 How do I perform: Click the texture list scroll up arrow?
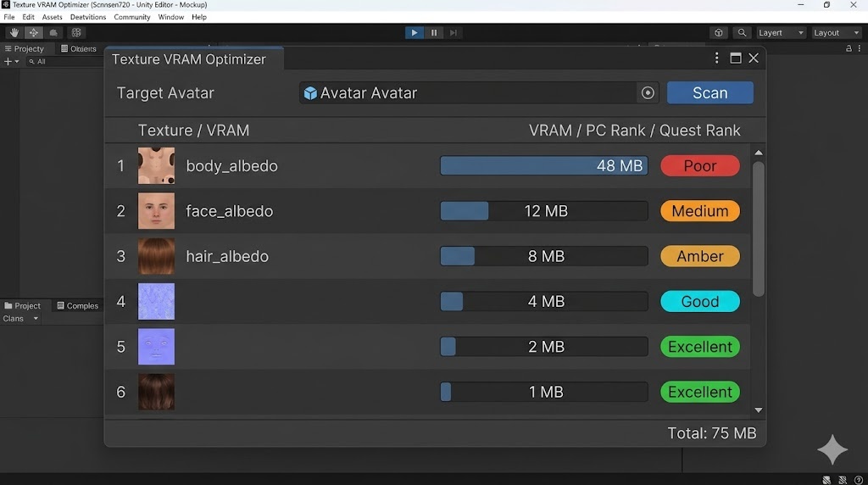pyautogui.click(x=759, y=153)
